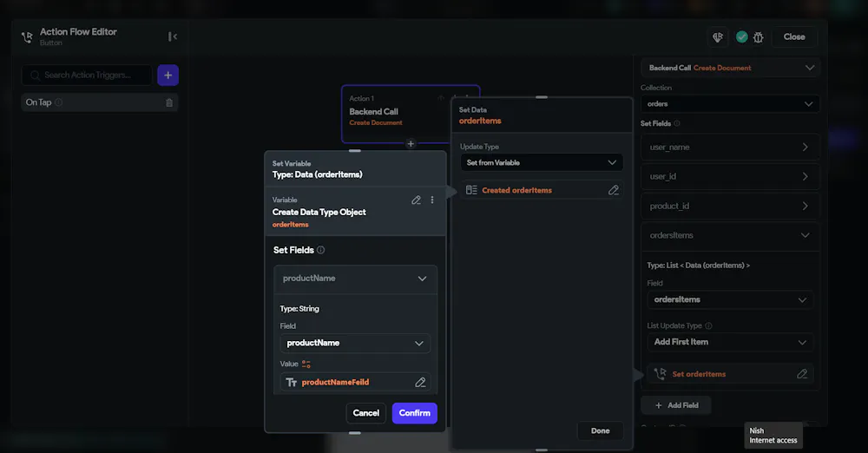Edit the Create Data Type Object variable

click(416, 200)
